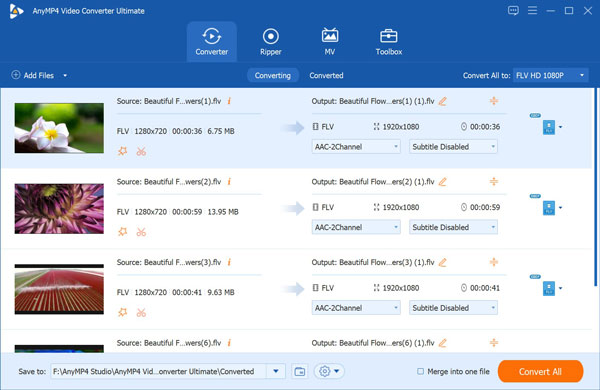View info for Beautiful F...wers(3).flv

point(229,262)
